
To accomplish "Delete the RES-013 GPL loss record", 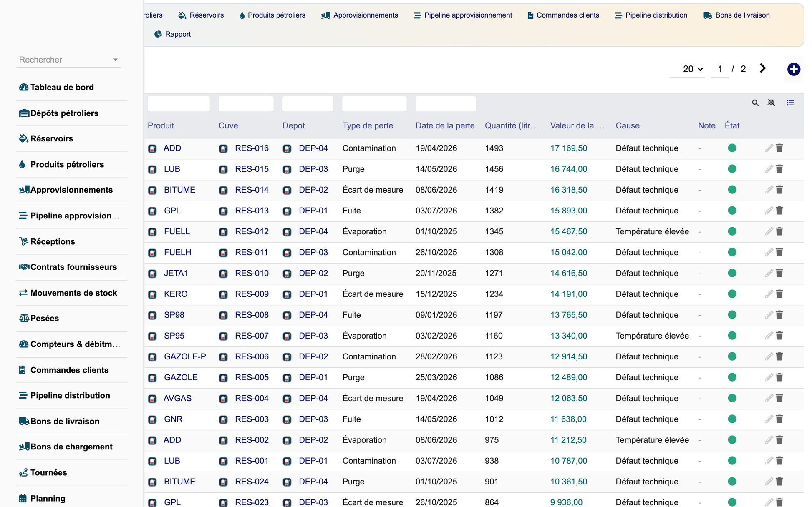I will (x=779, y=211).
